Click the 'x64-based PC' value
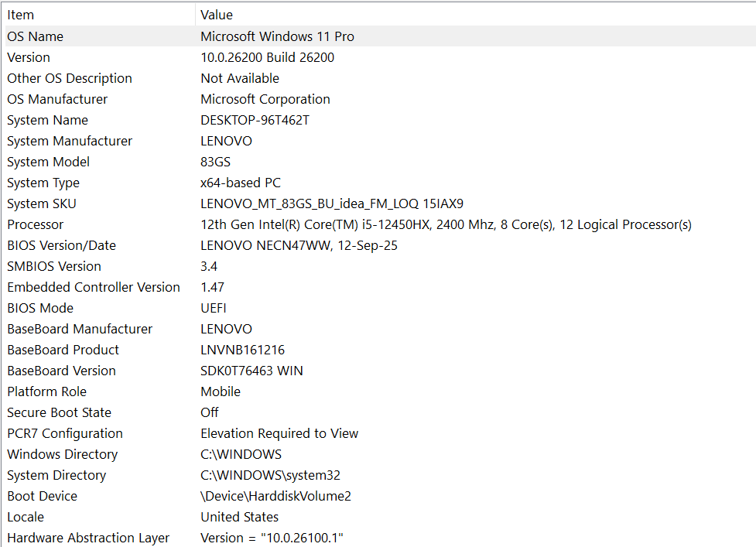The height and width of the screenshot is (547, 756). (241, 183)
